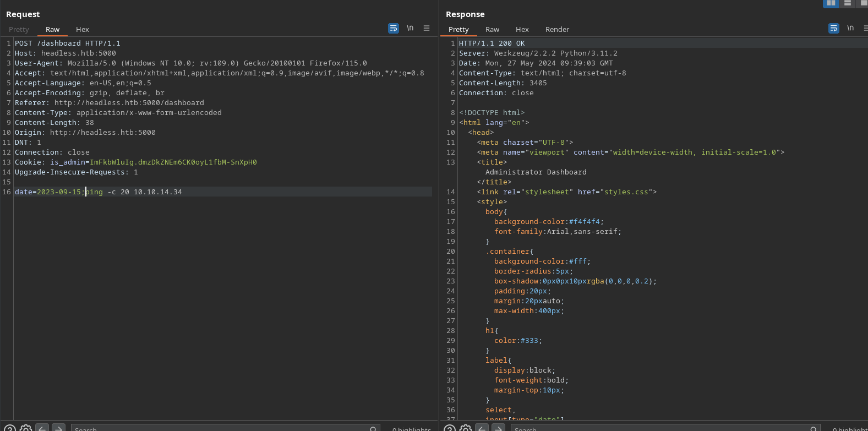Click the 'color:#333' CSS line

point(518,341)
